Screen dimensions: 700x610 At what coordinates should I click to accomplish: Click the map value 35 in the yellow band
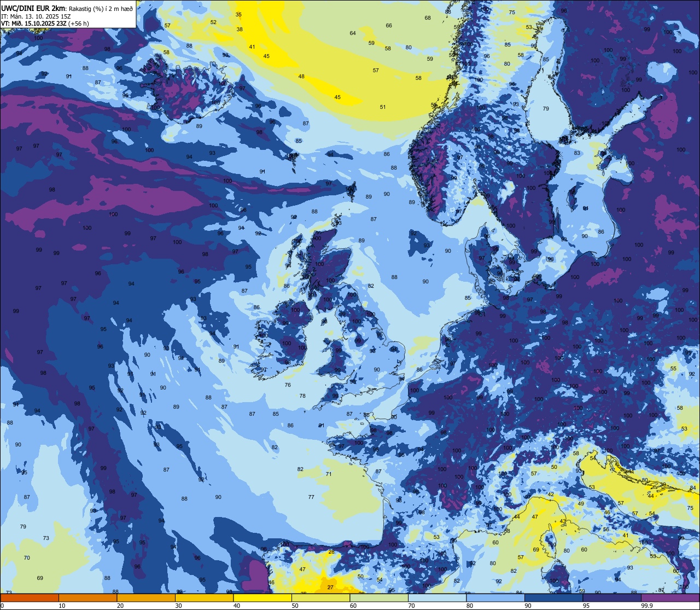[x=238, y=15]
